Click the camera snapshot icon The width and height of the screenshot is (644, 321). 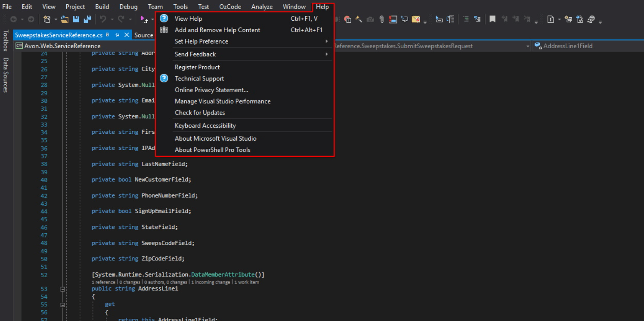370,19
